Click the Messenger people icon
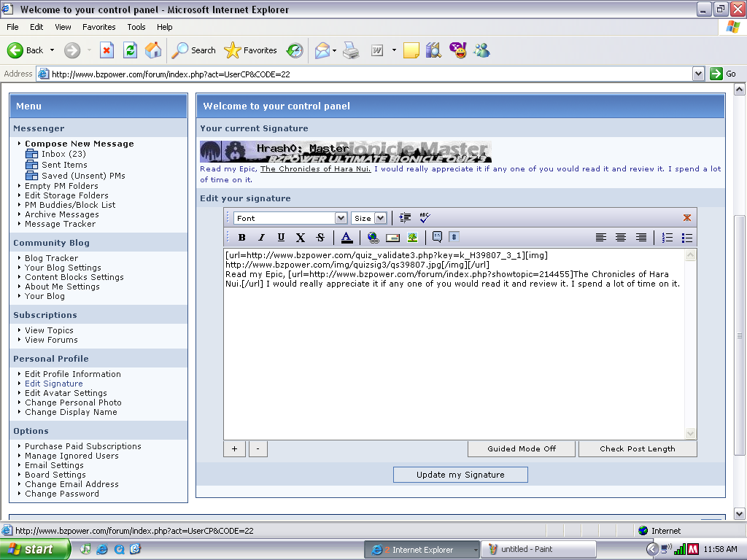 [x=481, y=50]
